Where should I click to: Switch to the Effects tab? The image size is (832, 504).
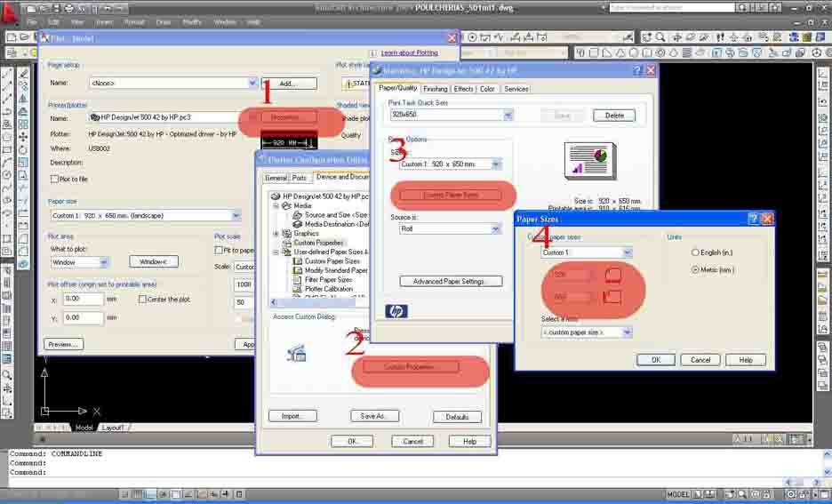(463, 89)
